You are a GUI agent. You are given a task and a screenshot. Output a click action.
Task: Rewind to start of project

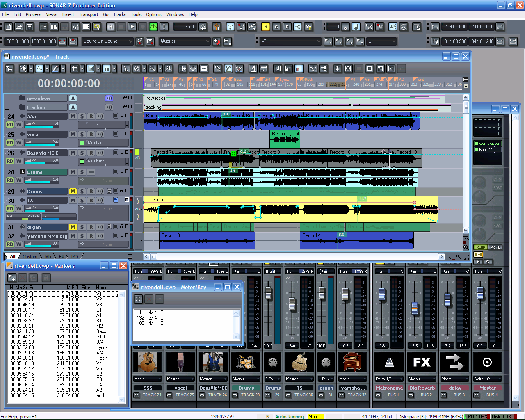pos(111,27)
